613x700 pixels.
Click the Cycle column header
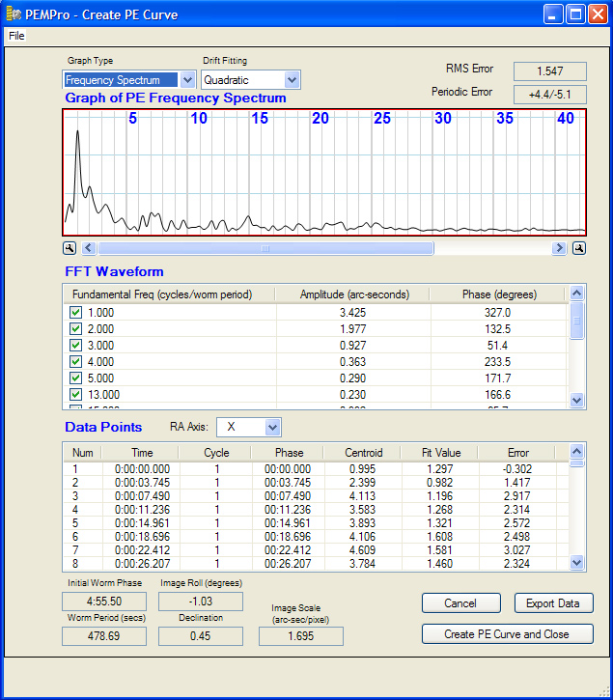[x=216, y=453]
